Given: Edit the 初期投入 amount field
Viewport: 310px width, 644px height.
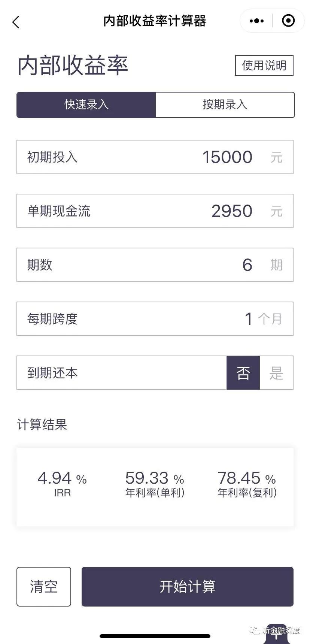Looking at the screenshot, I should (155, 157).
